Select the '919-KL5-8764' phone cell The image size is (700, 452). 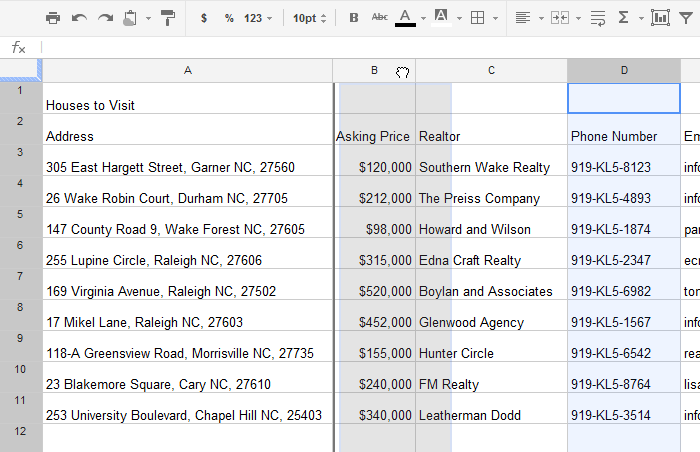tap(624, 377)
